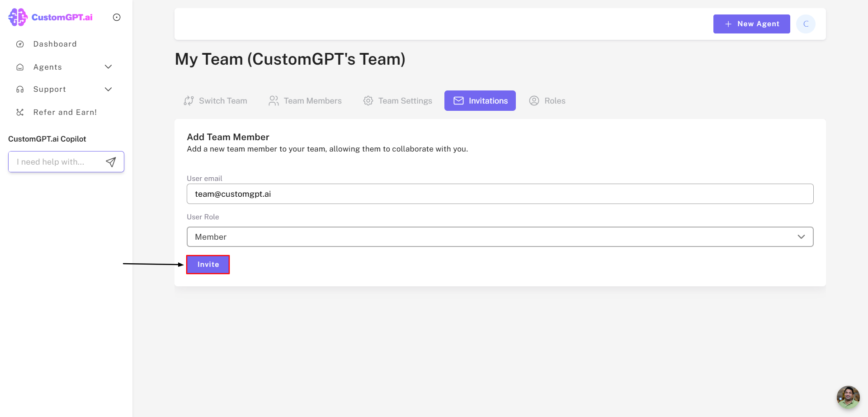
Task: Send Copilot message with paper plane icon
Action: point(111,162)
